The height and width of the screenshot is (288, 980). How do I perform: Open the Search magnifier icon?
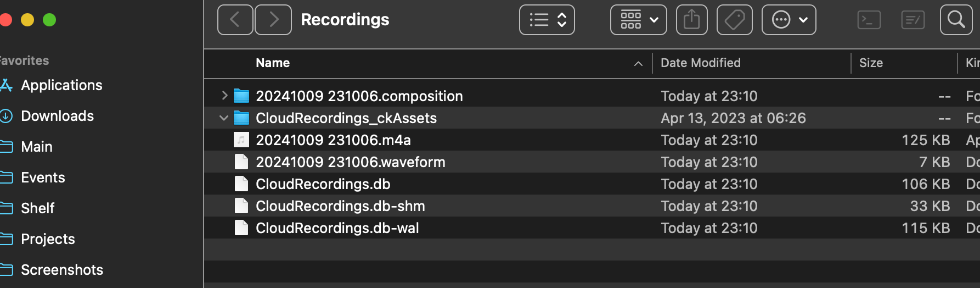[x=956, y=20]
